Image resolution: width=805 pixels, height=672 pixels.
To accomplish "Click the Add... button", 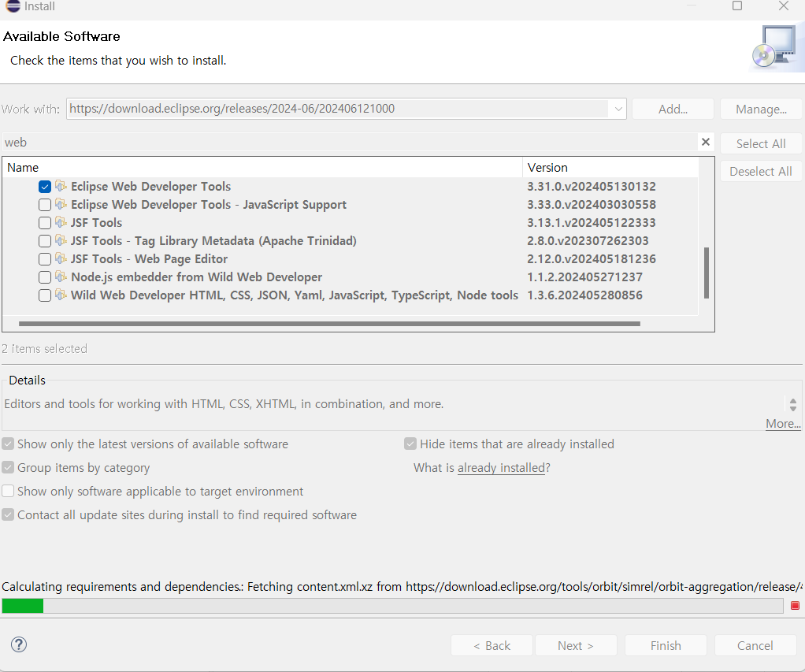I will tap(673, 109).
